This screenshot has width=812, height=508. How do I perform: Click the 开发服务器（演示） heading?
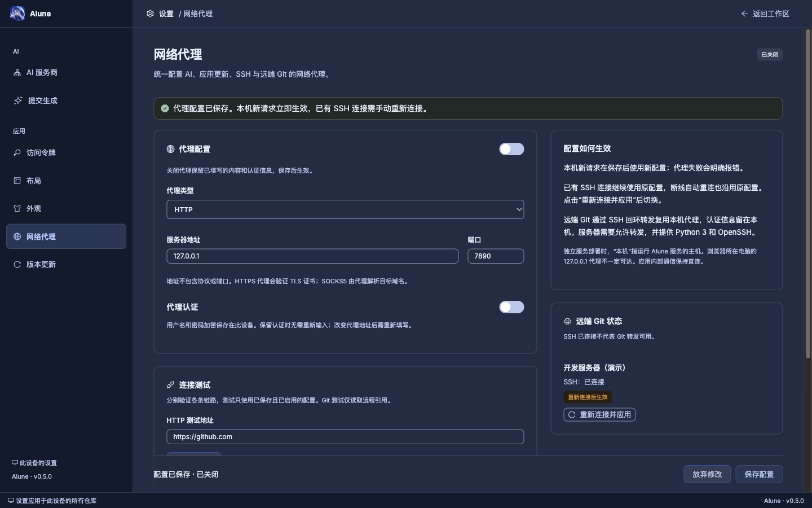(x=594, y=367)
